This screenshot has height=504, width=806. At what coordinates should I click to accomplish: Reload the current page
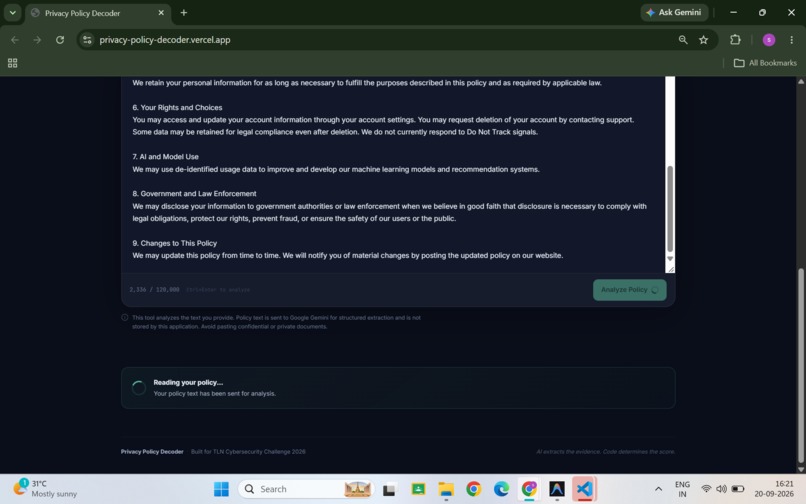coord(60,40)
